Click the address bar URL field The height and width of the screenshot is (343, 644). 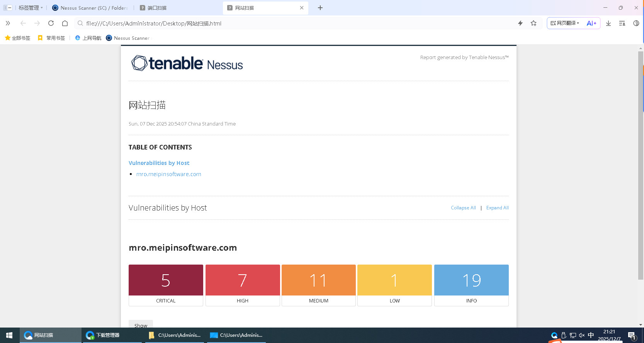[270, 23]
